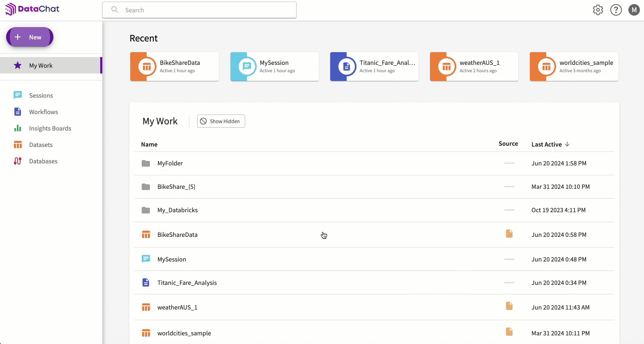This screenshot has height=344, width=644.
Task: Open the New creation menu button
Action: tap(30, 37)
